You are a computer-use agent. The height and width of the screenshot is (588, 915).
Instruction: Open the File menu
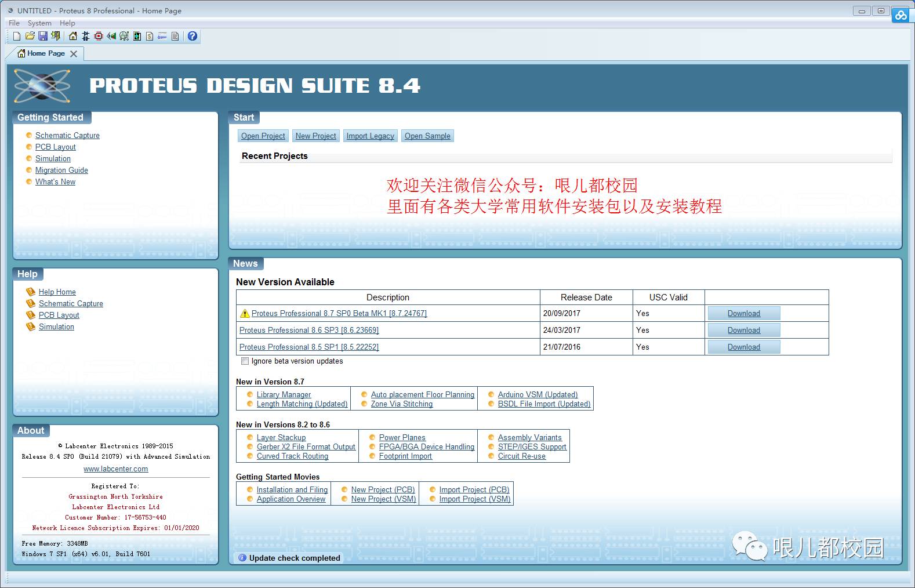pyautogui.click(x=14, y=23)
